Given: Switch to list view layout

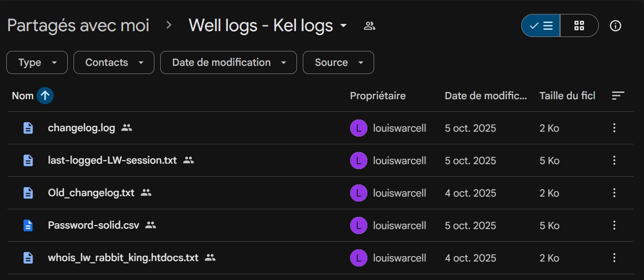Looking at the screenshot, I should (541, 26).
